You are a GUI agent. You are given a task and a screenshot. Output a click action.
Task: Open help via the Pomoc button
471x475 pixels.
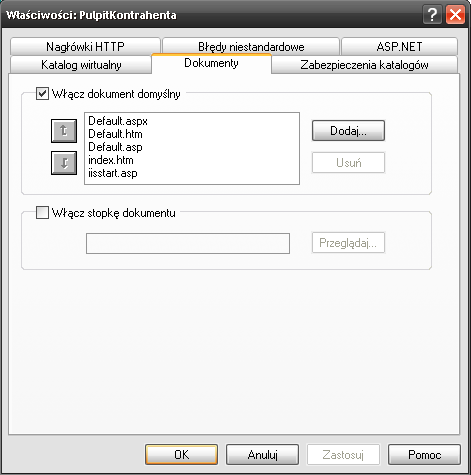(x=424, y=454)
